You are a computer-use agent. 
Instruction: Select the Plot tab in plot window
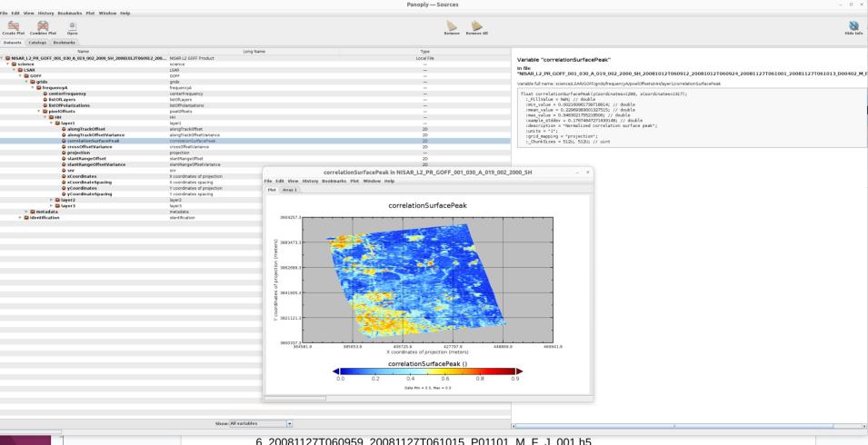[x=272, y=190]
